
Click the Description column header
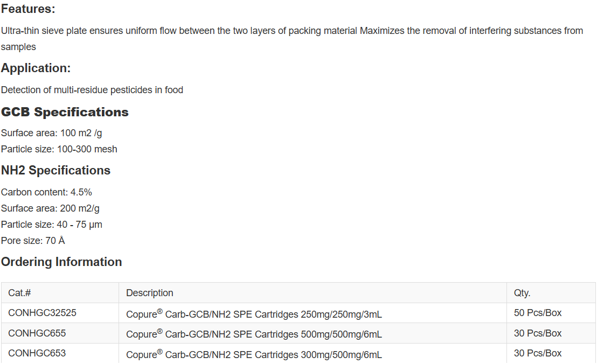(x=150, y=293)
